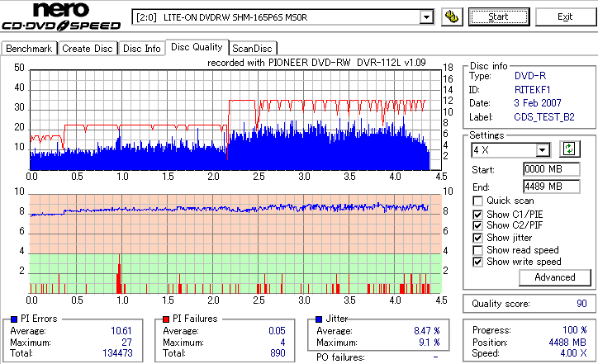Click the red PI Failures legend square
Image resolution: width=598 pixels, height=364 pixels.
(x=166, y=319)
